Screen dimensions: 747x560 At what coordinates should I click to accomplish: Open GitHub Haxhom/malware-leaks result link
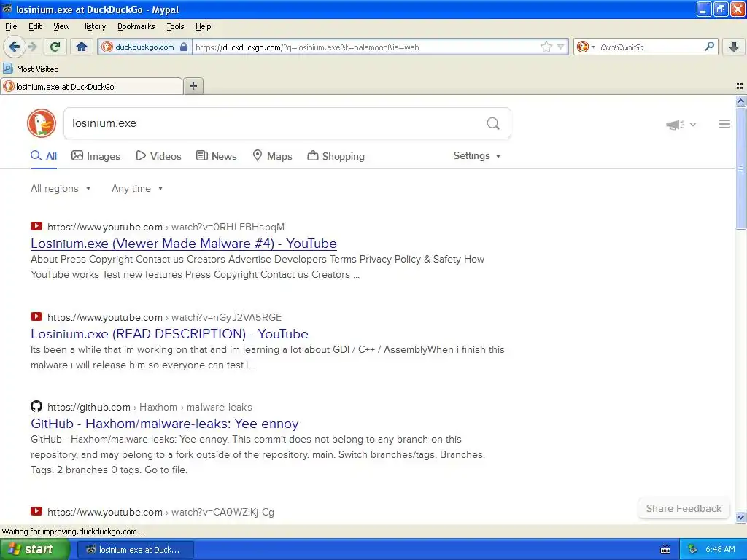pyautogui.click(x=164, y=424)
